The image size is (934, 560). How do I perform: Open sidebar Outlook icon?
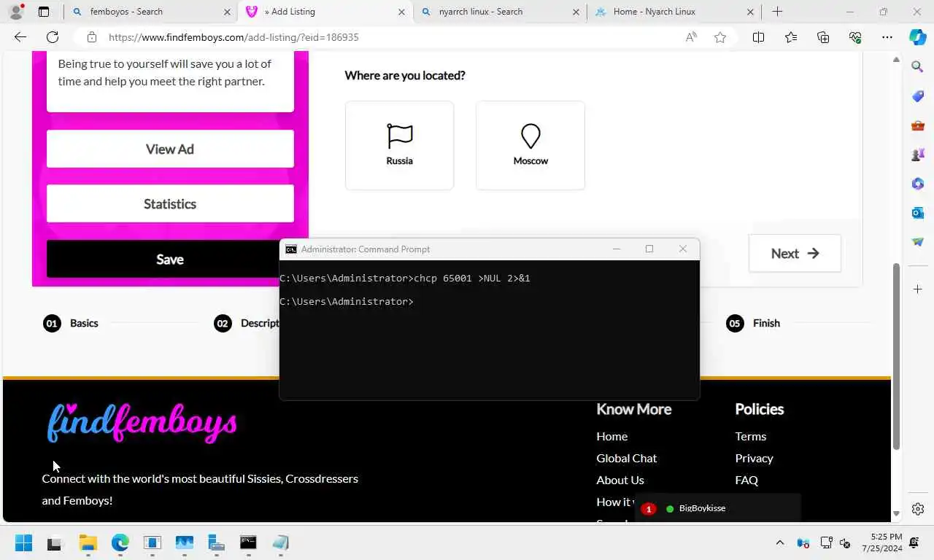pos(918,213)
